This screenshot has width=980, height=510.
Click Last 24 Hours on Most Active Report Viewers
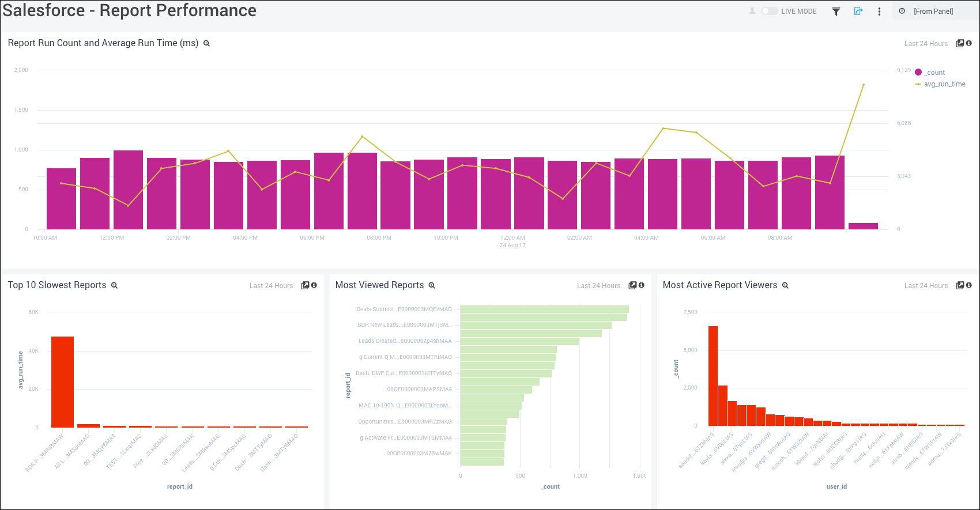point(926,286)
